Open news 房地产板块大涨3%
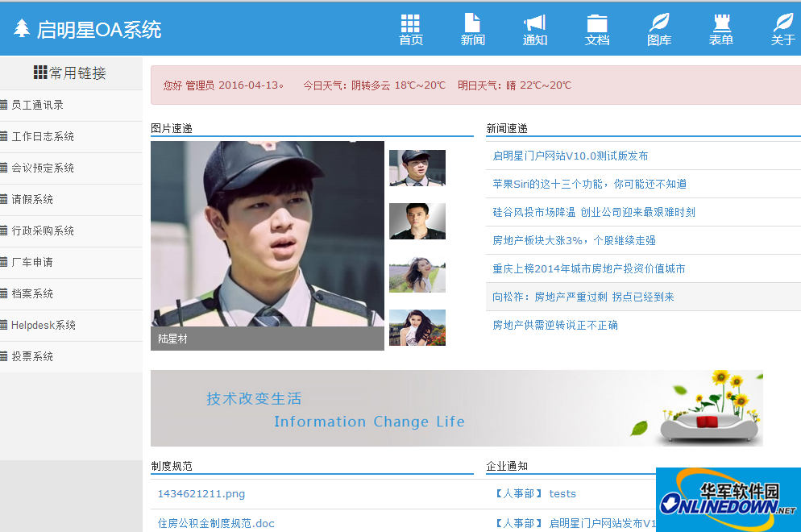 575,240
